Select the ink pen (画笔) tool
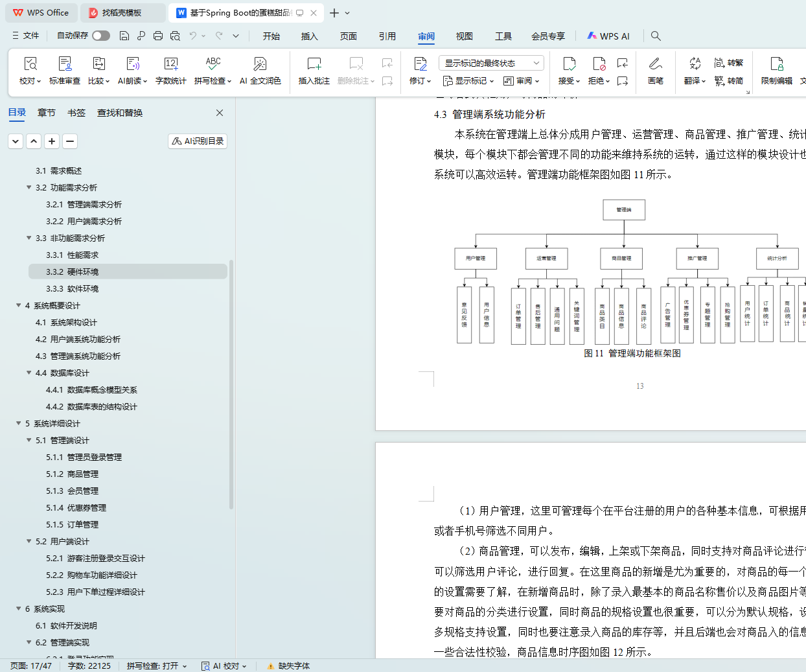Screen dimensions: 806x672 click(x=655, y=64)
